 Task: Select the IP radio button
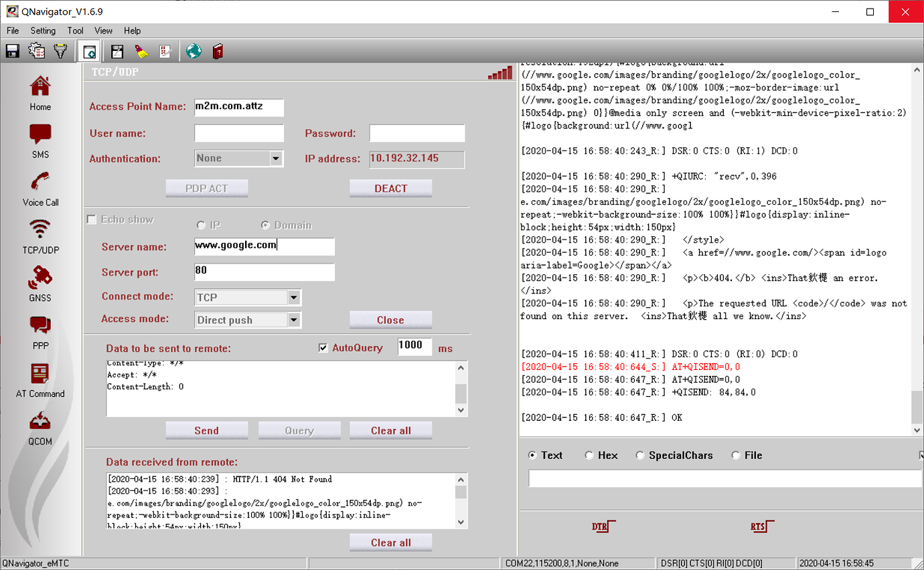tap(201, 225)
